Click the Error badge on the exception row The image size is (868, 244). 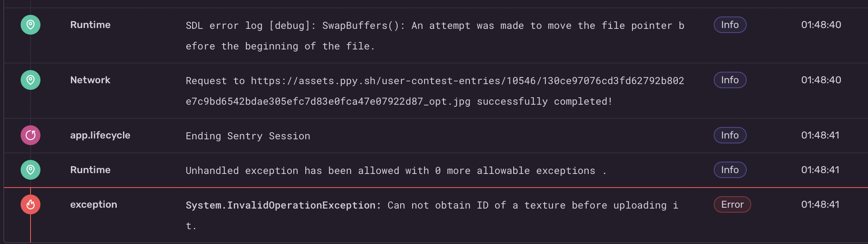[732, 204]
